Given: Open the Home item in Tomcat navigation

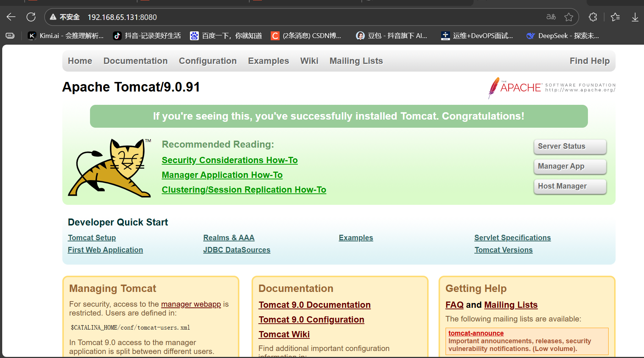Looking at the screenshot, I should [x=80, y=61].
